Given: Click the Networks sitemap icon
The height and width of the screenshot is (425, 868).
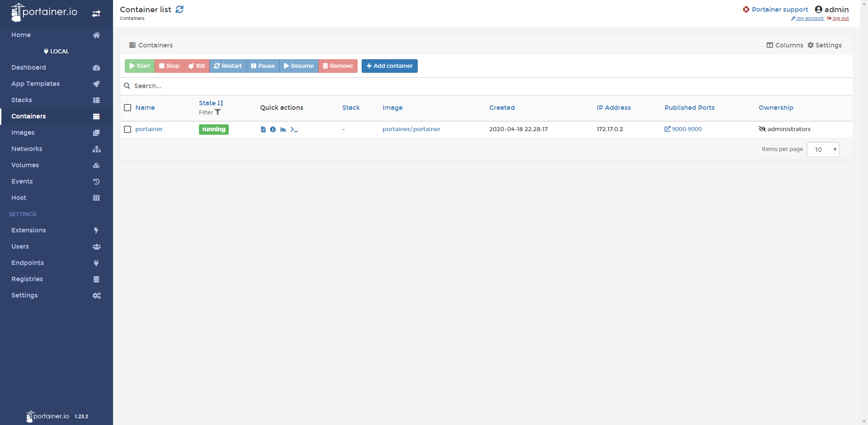Looking at the screenshot, I should (x=96, y=149).
